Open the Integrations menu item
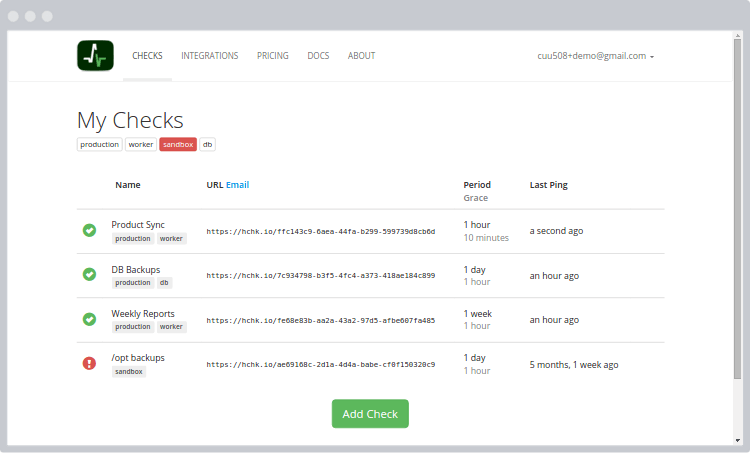The width and height of the screenshot is (750, 453). pos(209,56)
